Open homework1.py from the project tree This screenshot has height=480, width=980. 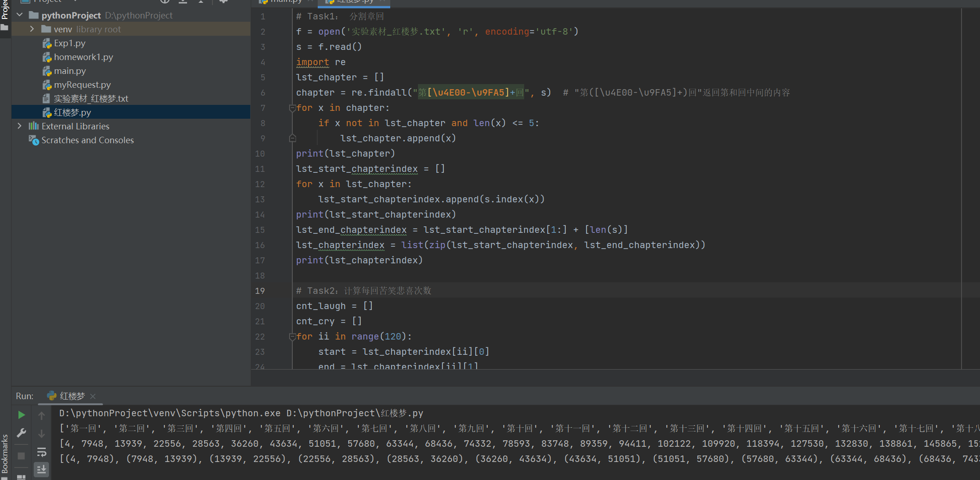(x=83, y=57)
